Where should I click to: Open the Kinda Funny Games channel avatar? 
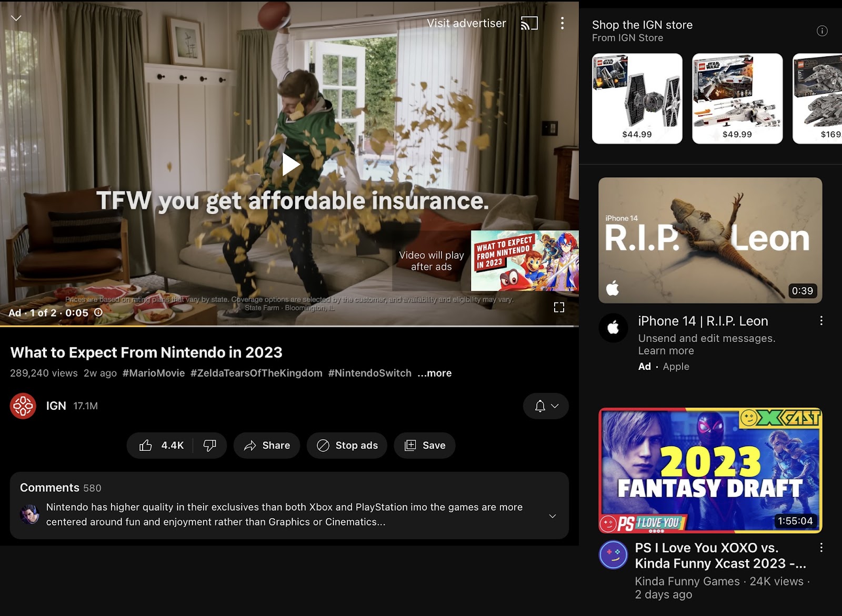point(614,555)
